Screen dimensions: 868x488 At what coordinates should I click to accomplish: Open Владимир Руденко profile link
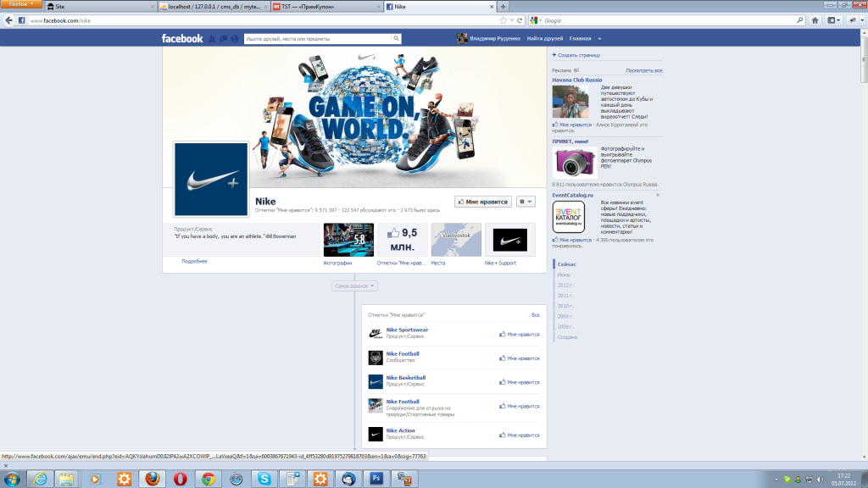pos(495,39)
